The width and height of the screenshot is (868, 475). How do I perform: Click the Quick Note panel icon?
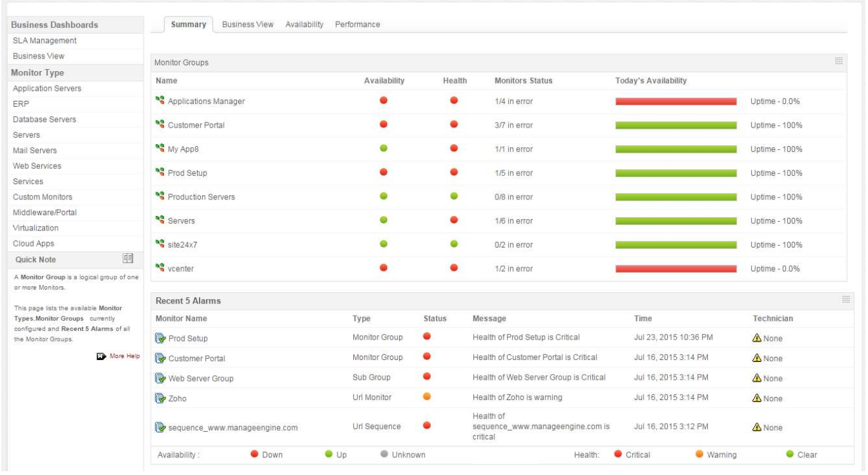(128, 258)
